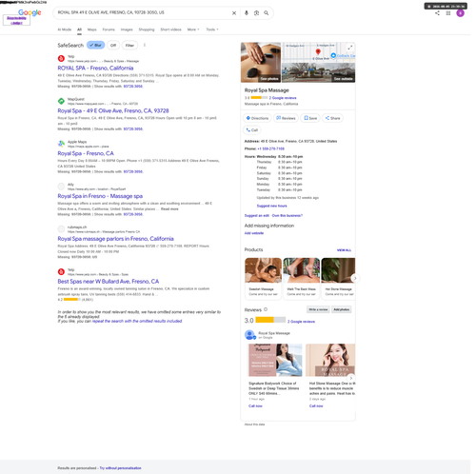Open ROYAL SPA - Fresno, California result

95,69
